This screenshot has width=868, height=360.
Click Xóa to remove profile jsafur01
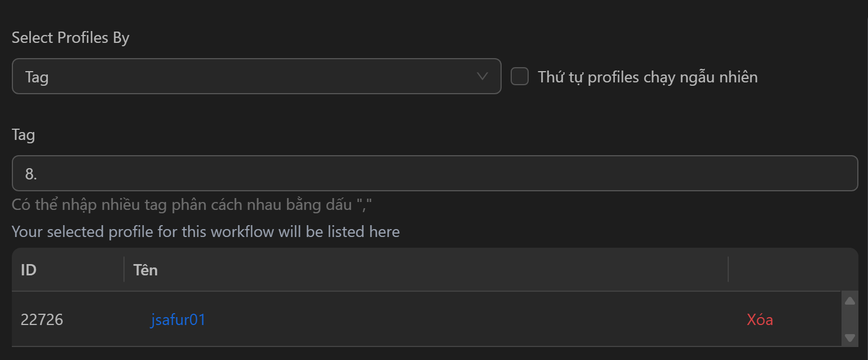click(x=760, y=320)
